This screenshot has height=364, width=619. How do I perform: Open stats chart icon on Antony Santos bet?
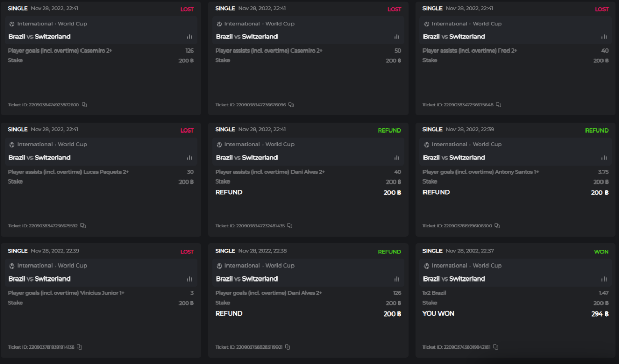(x=604, y=158)
